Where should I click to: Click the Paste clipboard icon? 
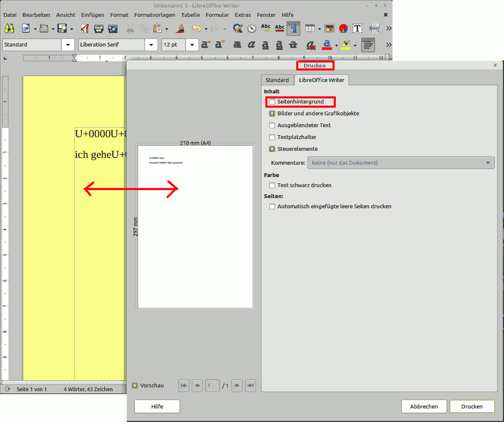tap(158, 29)
